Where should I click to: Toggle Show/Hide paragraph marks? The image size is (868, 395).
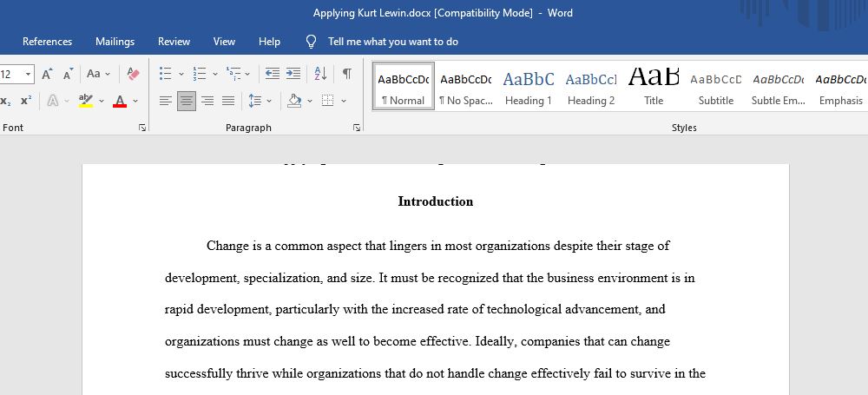pyautogui.click(x=347, y=74)
